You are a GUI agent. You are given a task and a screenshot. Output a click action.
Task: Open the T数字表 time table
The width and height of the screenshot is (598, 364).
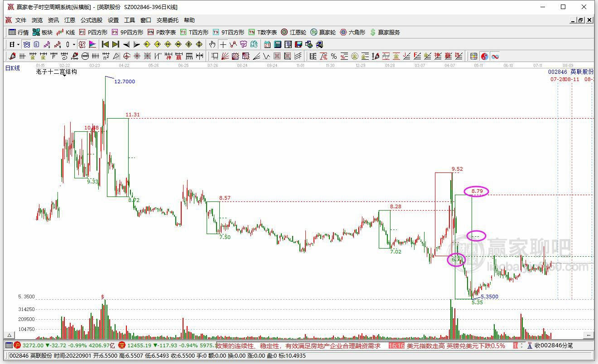click(x=262, y=32)
